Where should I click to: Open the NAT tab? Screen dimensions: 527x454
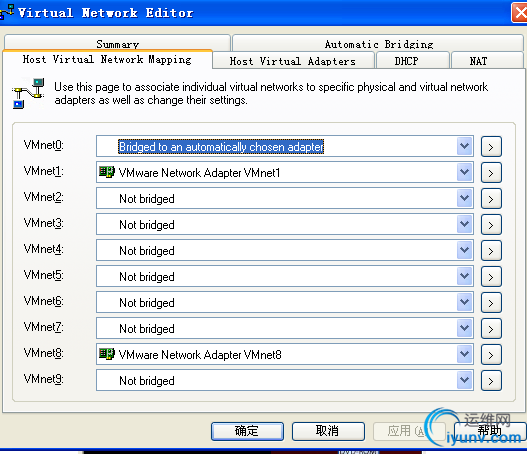tap(487, 61)
